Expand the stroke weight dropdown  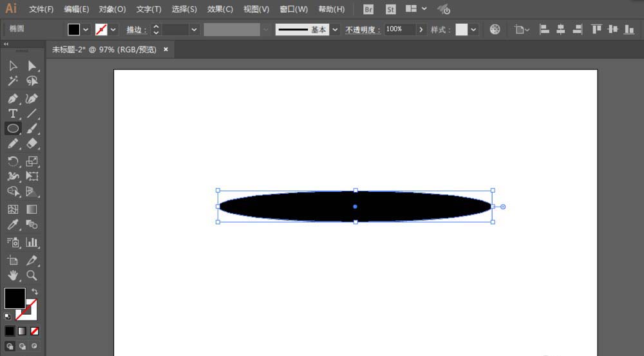194,30
